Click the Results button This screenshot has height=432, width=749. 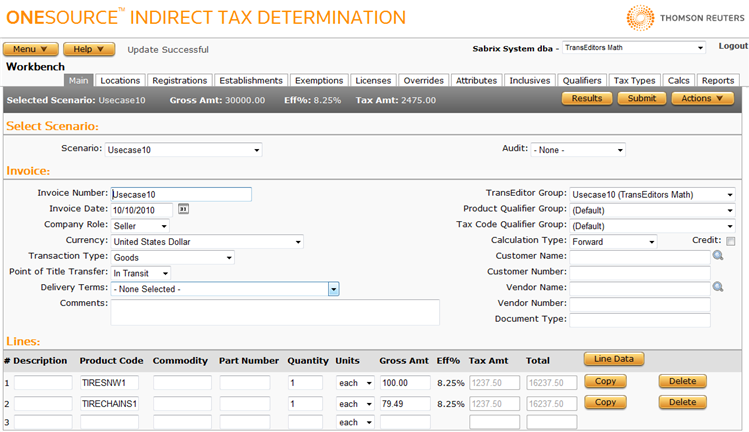[587, 98]
